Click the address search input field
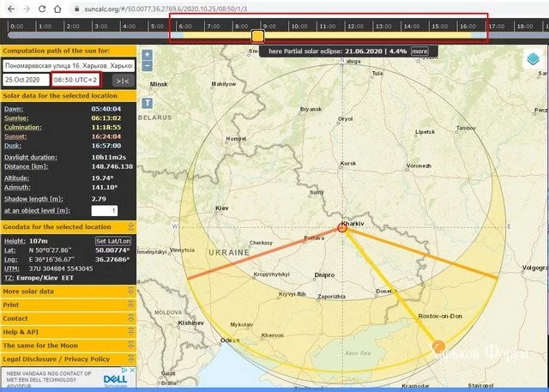 [68, 65]
